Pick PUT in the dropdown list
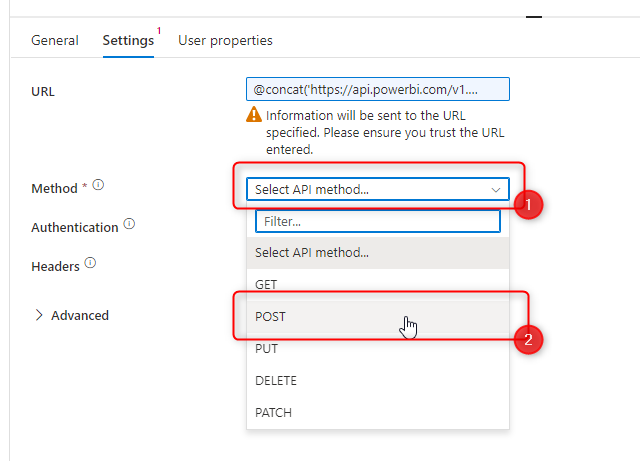640x461 pixels. coord(378,348)
